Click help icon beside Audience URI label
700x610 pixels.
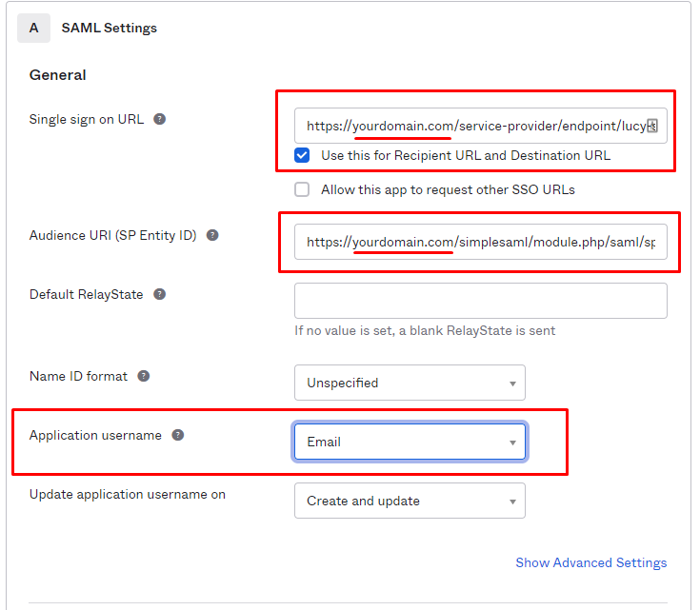[x=212, y=235]
